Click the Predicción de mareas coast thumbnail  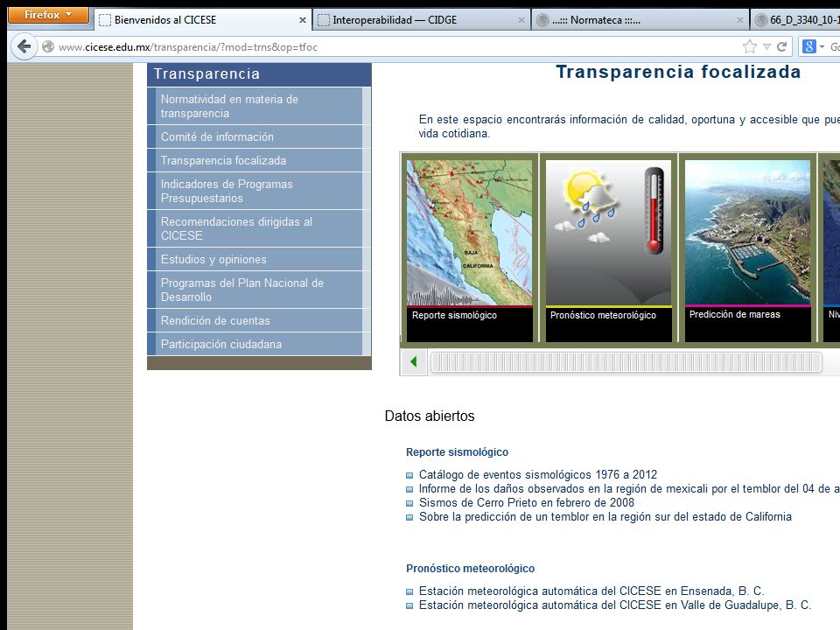(x=747, y=233)
